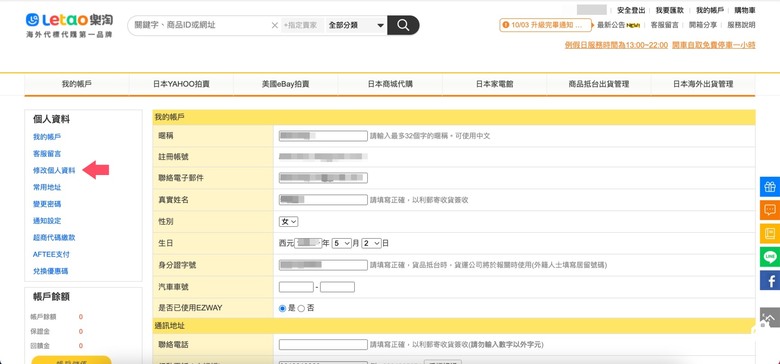Open the orange chat bubble icon
The image size is (780, 364).
[770, 210]
